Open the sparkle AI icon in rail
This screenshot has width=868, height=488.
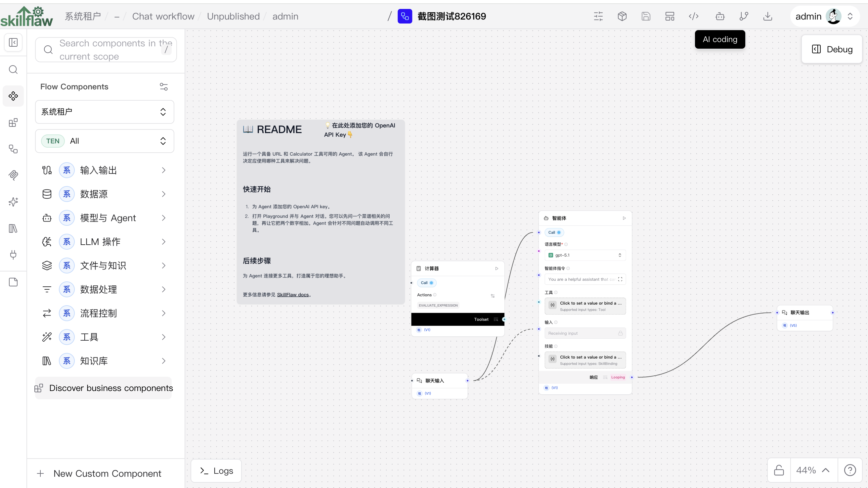pos(13,202)
